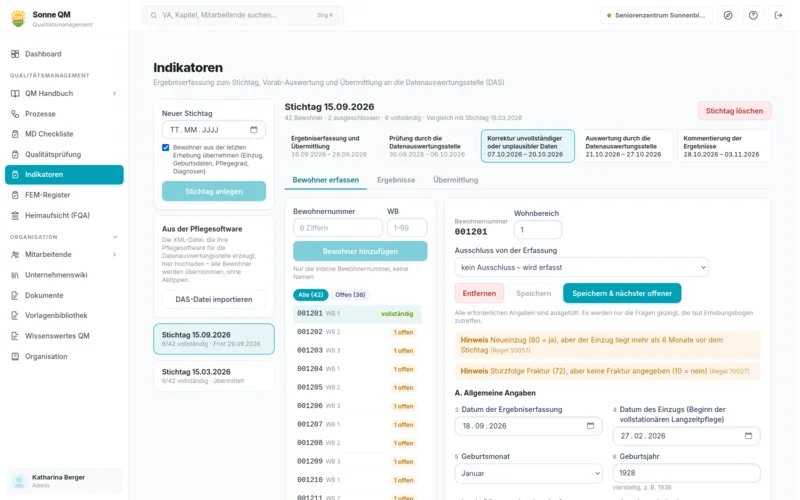This screenshot has height=500, width=800.
Task: Select phase Ergebniserfassung und Übermittlung
Action: 332,146
